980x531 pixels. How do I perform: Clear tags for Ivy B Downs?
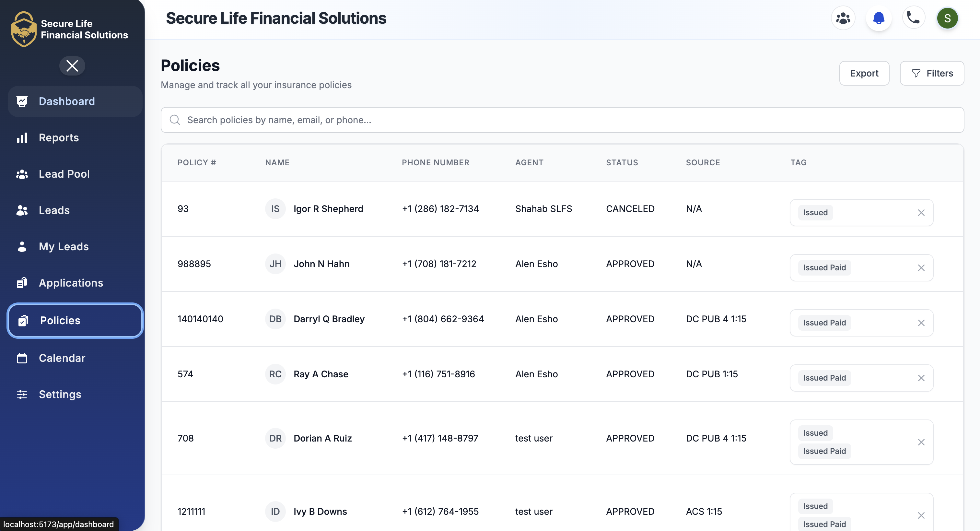pos(921,516)
